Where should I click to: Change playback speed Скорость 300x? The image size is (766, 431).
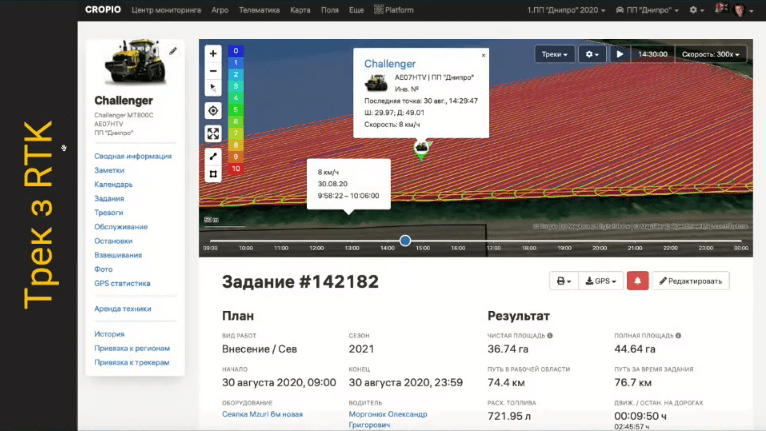(x=710, y=54)
